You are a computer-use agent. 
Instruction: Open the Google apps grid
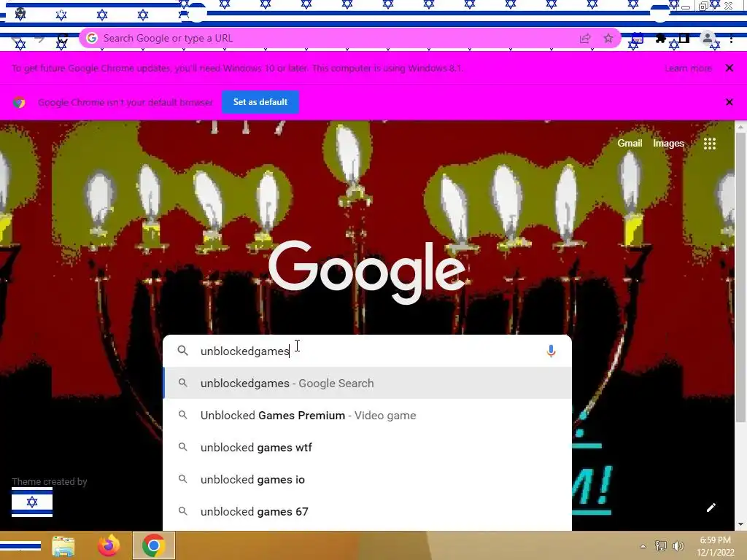709,144
